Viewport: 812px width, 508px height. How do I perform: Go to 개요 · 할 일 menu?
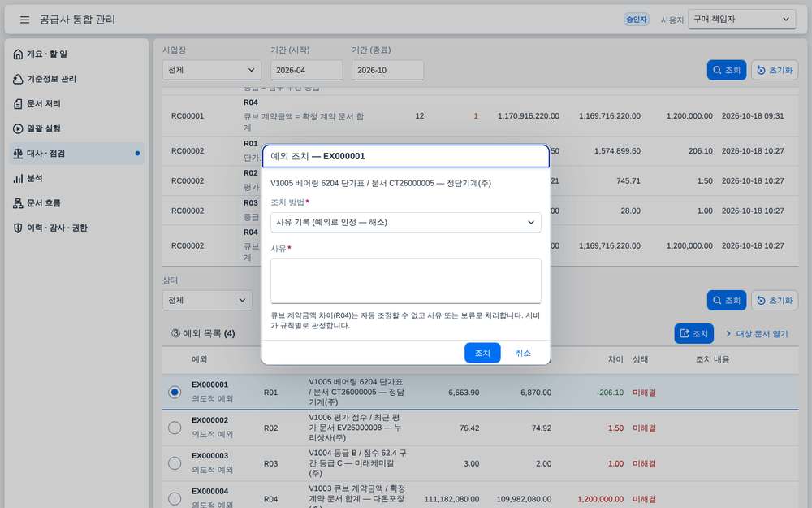pyautogui.click(x=76, y=54)
